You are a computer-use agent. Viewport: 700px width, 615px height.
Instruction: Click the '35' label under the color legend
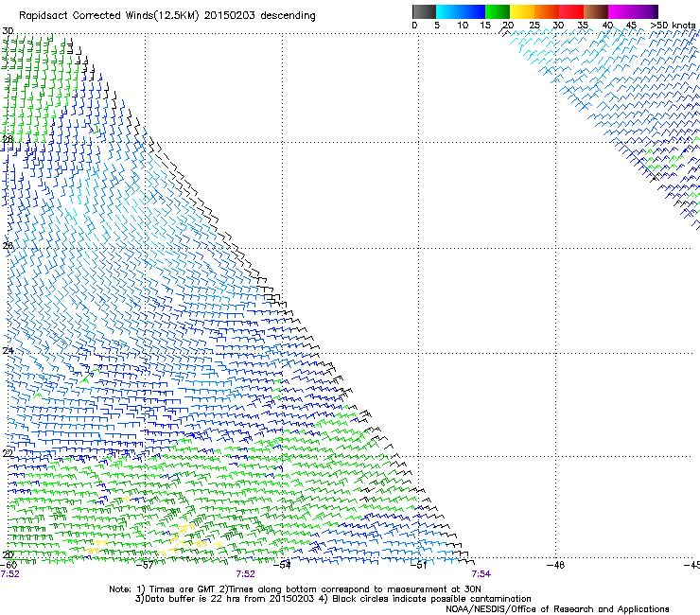[x=583, y=25]
